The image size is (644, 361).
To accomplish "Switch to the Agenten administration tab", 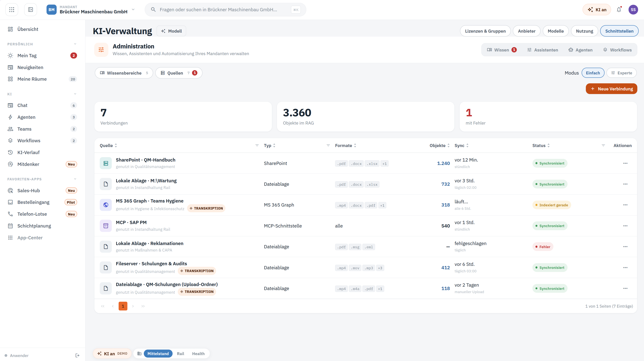I will click(x=580, y=50).
